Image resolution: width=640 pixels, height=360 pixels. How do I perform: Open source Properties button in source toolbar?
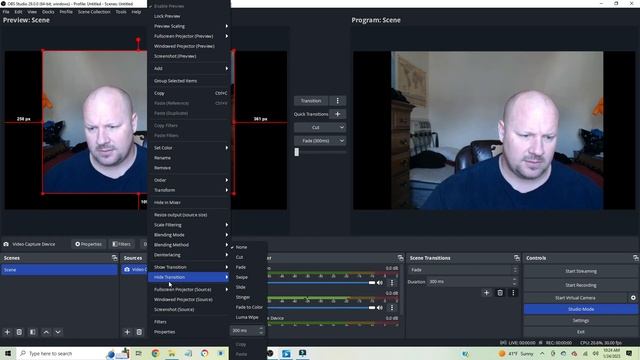[88, 244]
